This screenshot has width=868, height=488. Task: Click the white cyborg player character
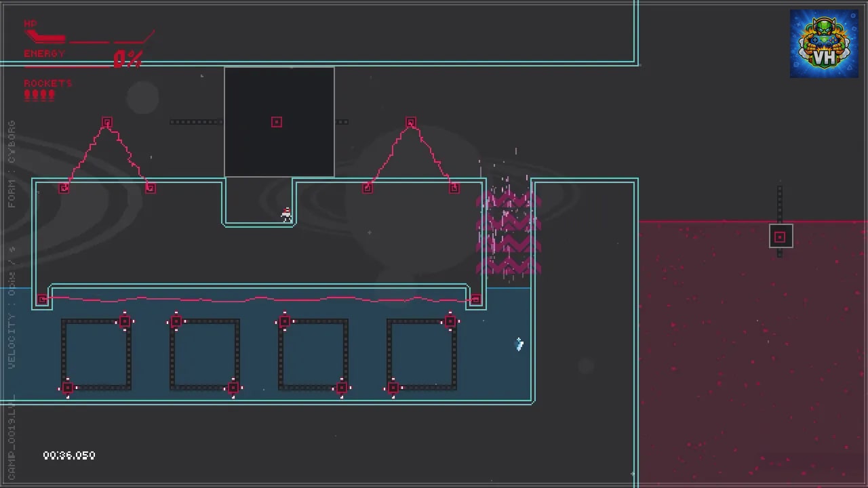coord(287,214)
